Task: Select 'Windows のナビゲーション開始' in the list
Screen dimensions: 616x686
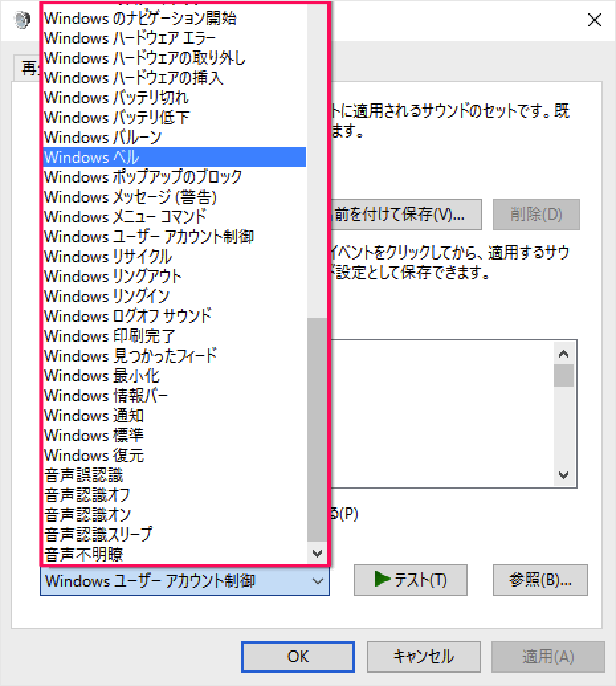Action: (x=175, y=19)
